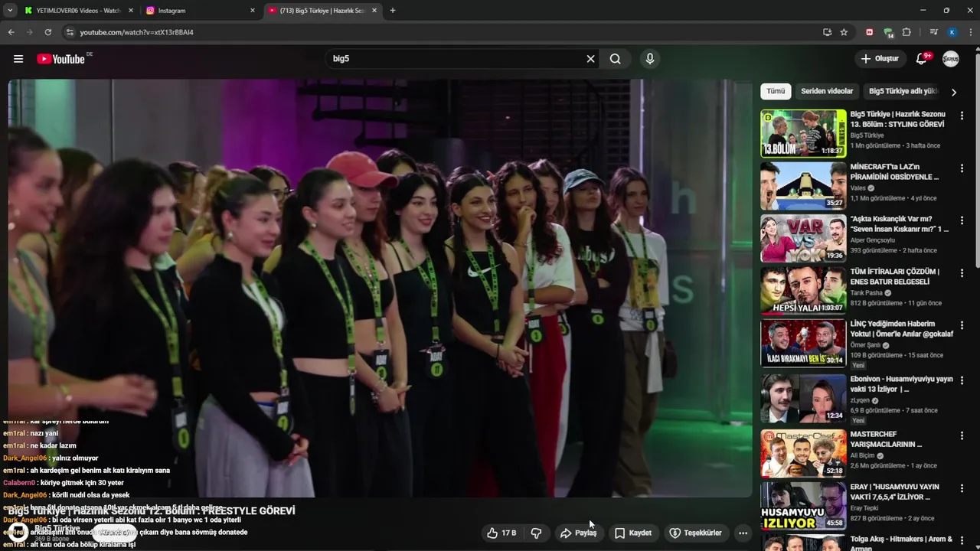Viewport: 980px width, 551px height.
Task: Start voice search with microphone
Action: [650, 59]
